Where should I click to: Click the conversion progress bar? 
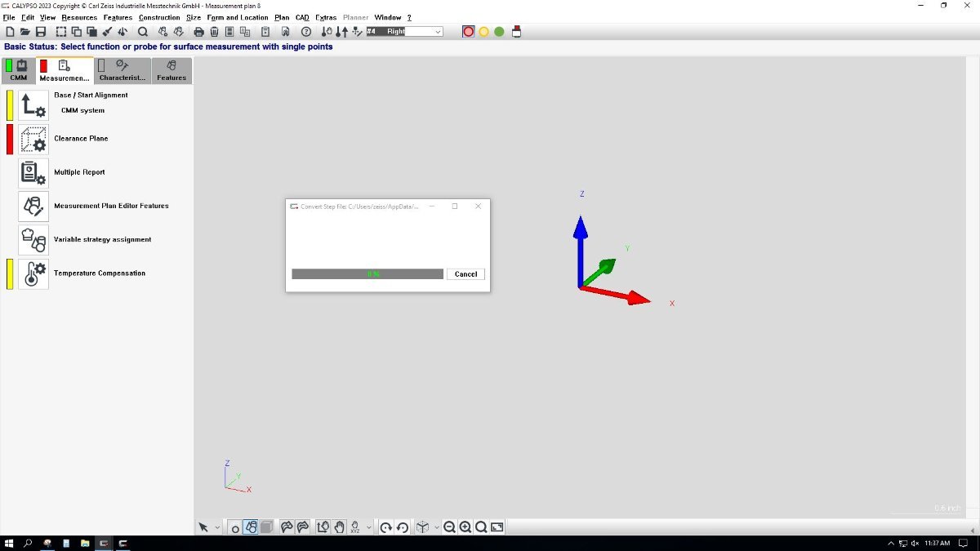(x=367, y=274)
